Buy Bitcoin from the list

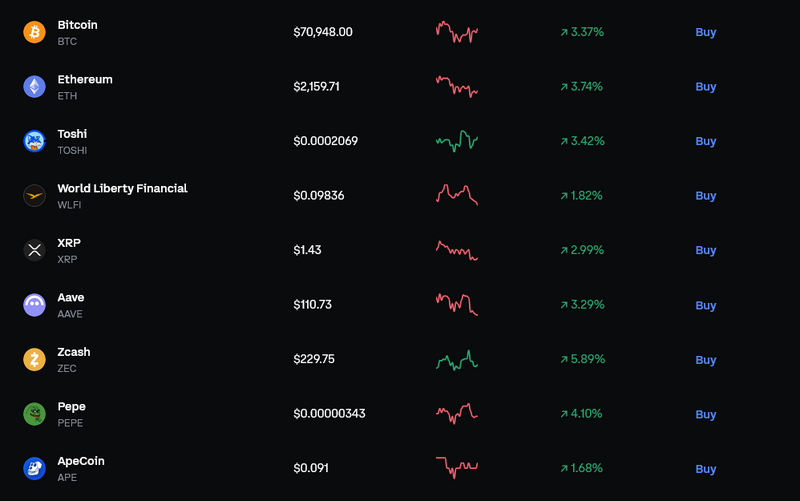click(x=706, y=32)
